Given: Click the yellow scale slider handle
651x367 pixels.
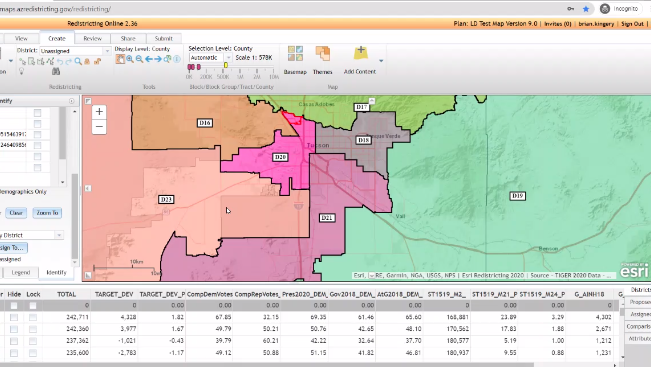Looking at the screenshot, I should tap(226, 66).
